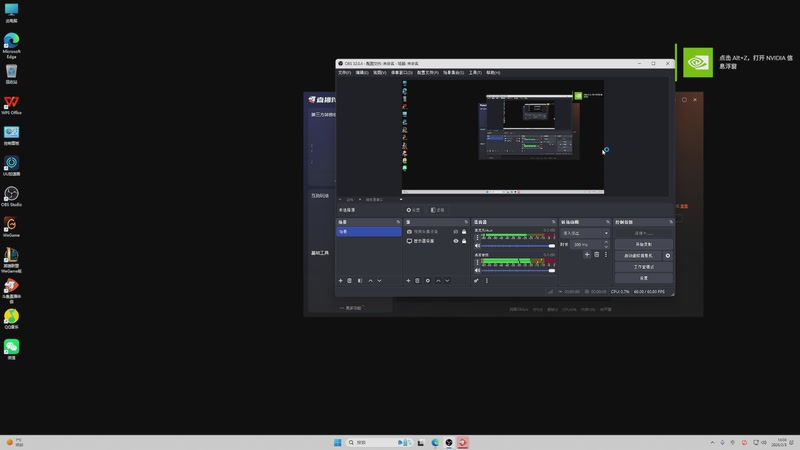Viewport: 800px width, 450px height.
Task: Mute the second mixer audio channel
Action: pos(478,270)
